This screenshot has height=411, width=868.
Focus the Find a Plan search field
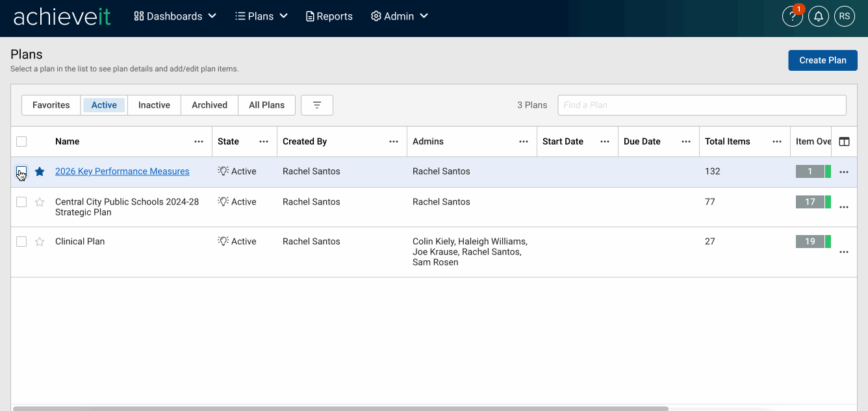coord(702,105)
